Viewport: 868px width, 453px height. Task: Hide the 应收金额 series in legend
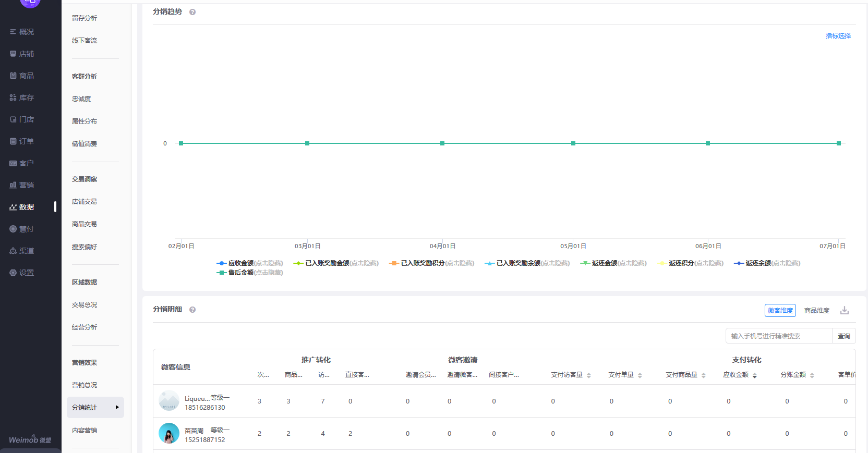[250, 263]
